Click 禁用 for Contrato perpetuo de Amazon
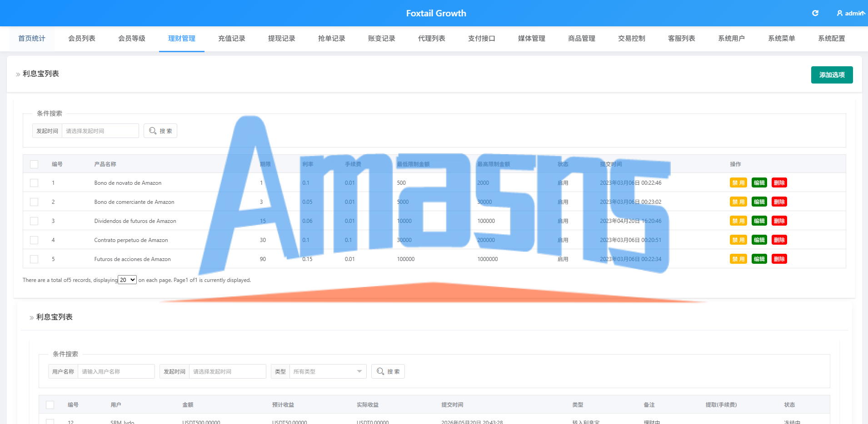Viewport: 868px width, 424px height. (x=738, y=240)
